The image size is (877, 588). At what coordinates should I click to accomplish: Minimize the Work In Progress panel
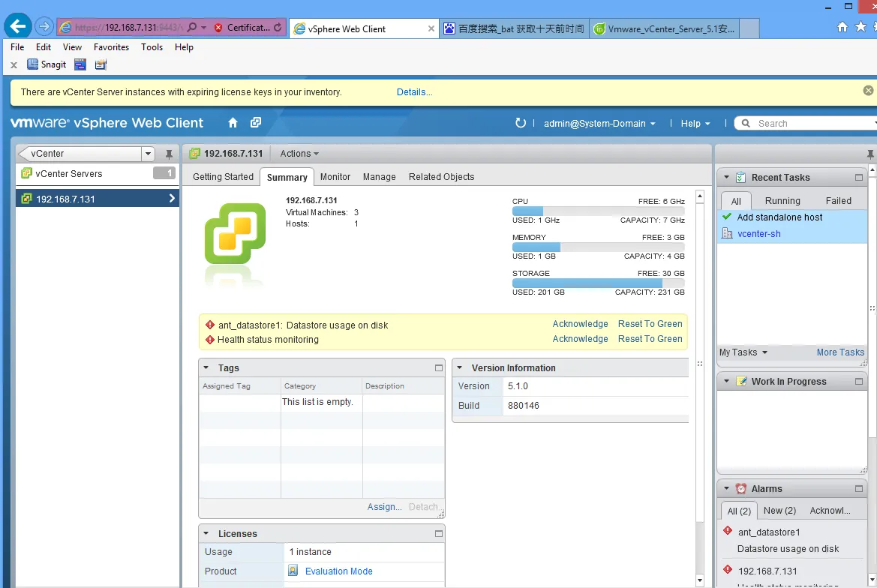pos(858,381)
